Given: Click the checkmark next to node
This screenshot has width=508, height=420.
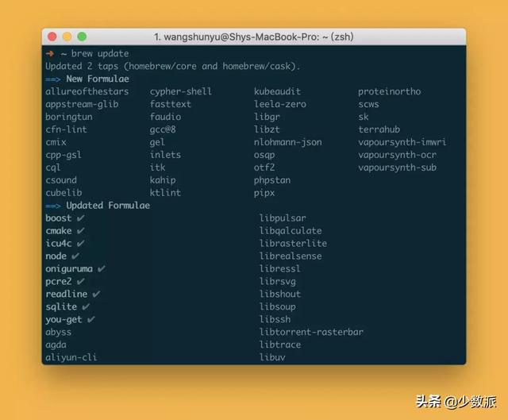Looking at the screenshot, I should 75,256.
